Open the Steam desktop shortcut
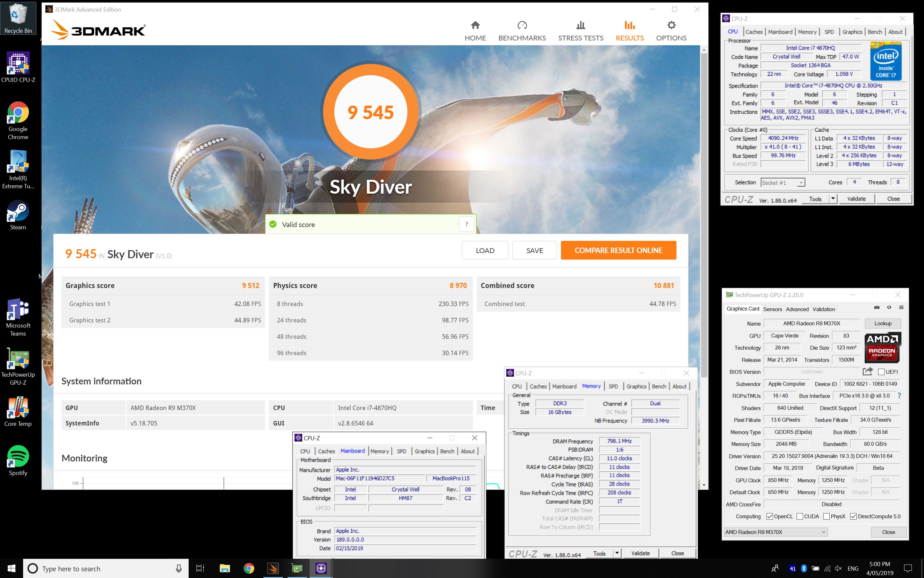 tap(18, 215)
